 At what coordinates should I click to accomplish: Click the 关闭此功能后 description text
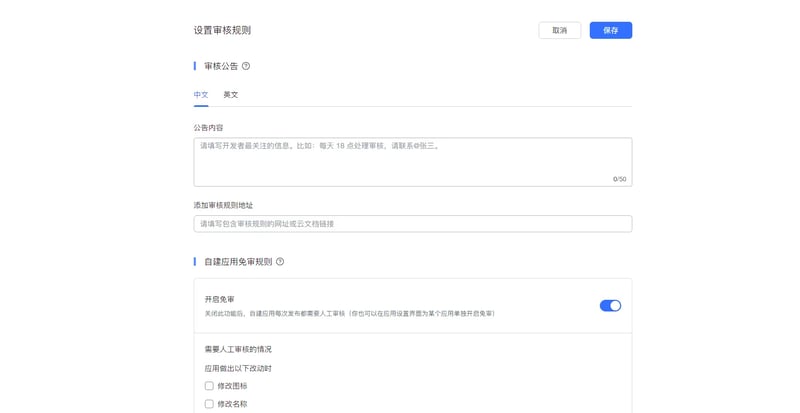click(349, 313)
